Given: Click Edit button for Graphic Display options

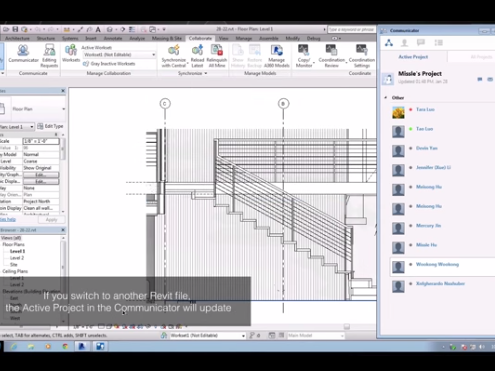Looking at the screenshot, I should click(x=41, y=181).
